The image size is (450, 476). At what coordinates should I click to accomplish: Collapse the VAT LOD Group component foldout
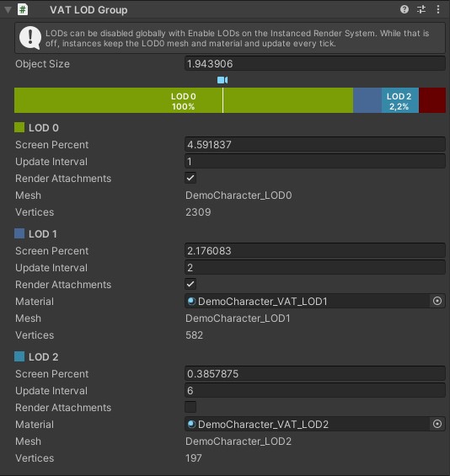8,10
